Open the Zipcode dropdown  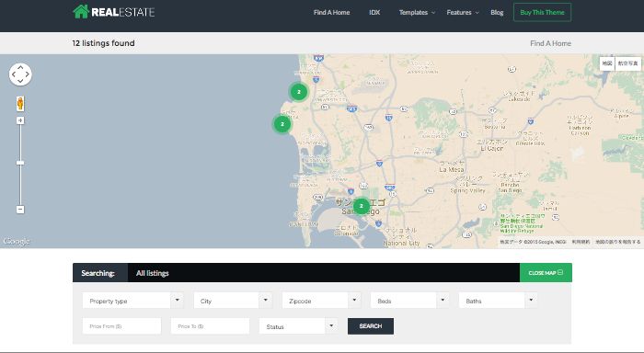pyautogui.click(x=321, y=301)
